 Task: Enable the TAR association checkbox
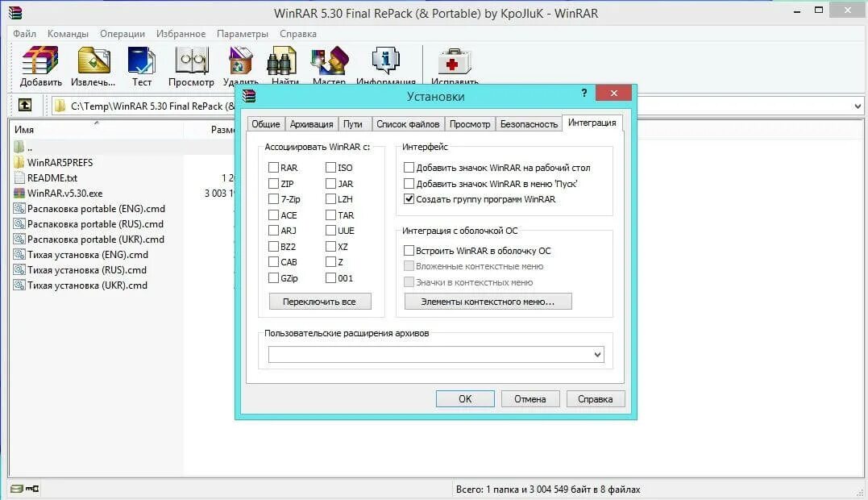click(331, 215)
